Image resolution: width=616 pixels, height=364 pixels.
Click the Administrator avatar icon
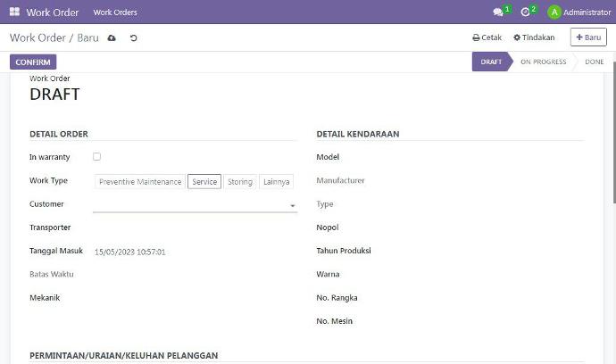coord(554,12)
